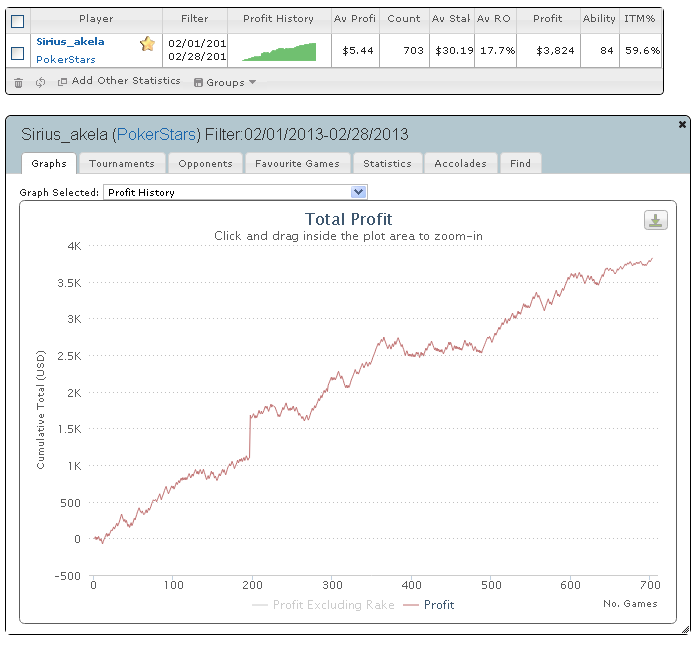The width and height of the screenshot is (696, 646).
Task: Open the Sirius_akela player link
Action: point(70,42)
